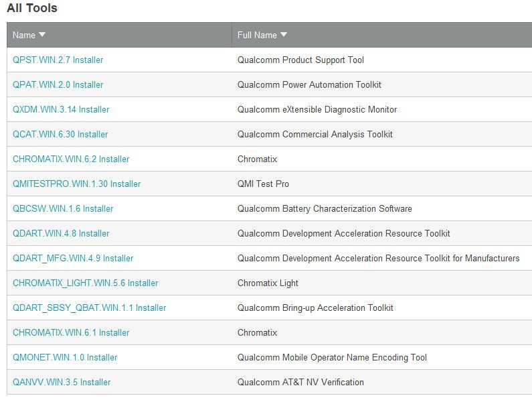Open CHROMATIX_LIGHT.WIN.5.6 Installer link
532x402 pixels.
85,283
